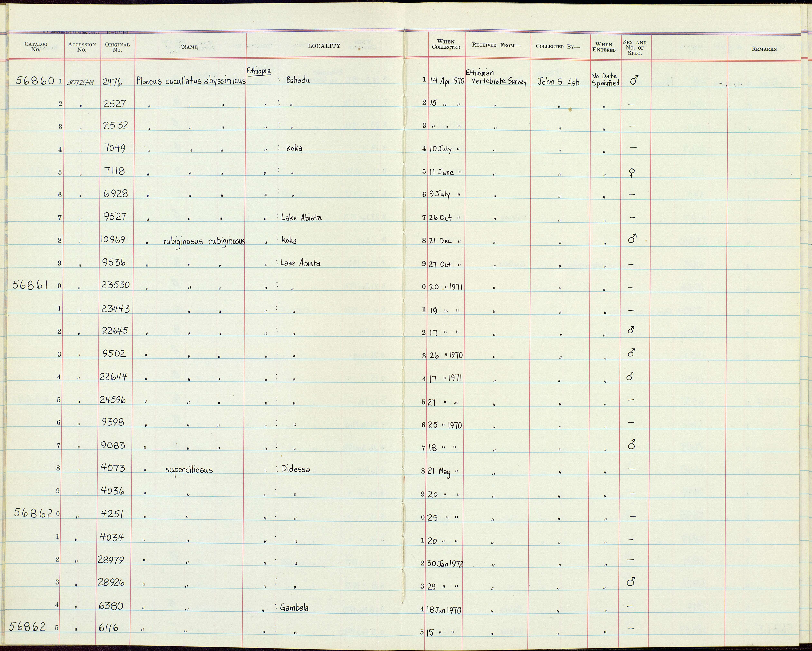Image resolution: width=812 pixels, height=651 pixels.
Task: Select the date '14 Apr 1970'
Action: [447, 81]
